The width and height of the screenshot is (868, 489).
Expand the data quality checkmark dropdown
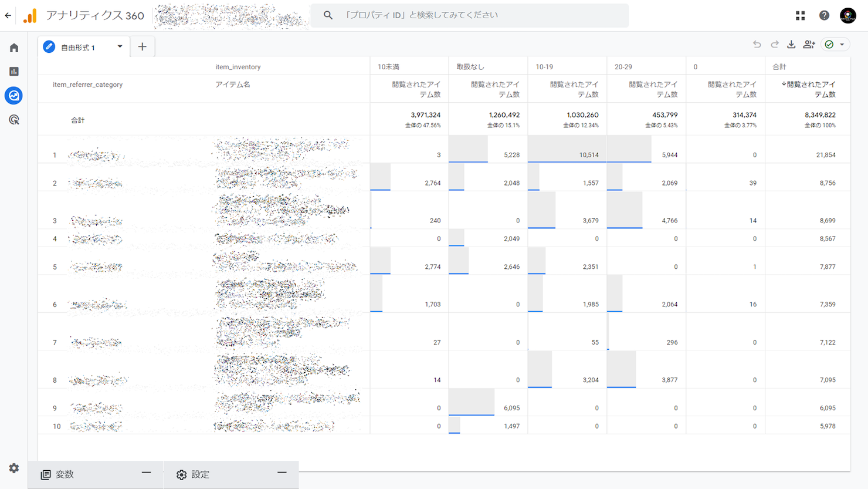point(842,45)
